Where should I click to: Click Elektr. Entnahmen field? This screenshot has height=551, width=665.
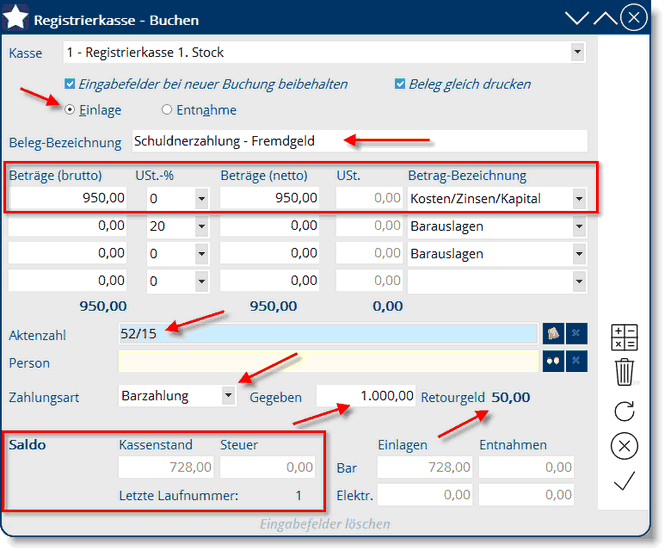[x=526, y=495]
